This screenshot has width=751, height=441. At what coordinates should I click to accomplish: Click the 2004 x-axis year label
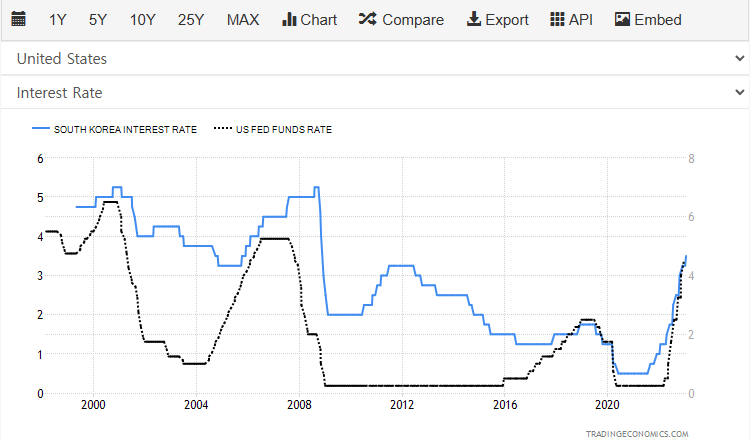196,405
